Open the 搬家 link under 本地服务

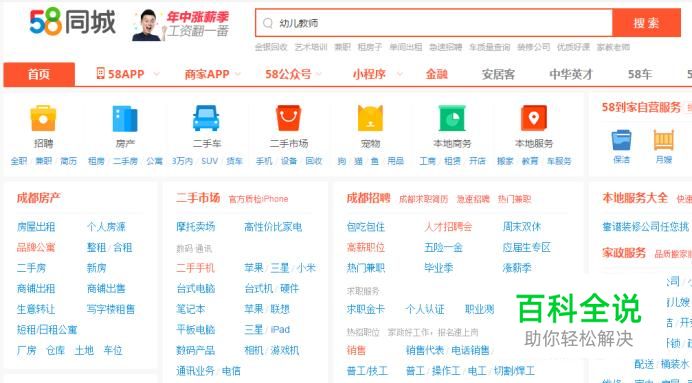[x=505, y=161]
